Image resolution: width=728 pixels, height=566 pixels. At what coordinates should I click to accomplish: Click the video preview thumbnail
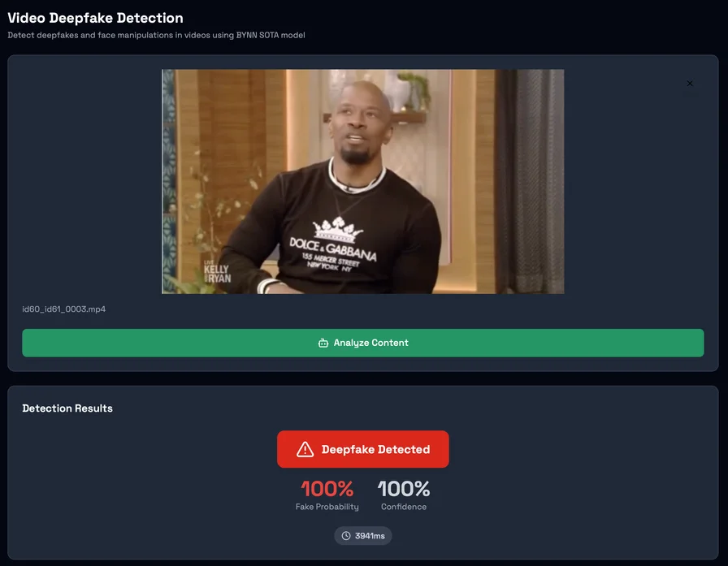[x=363, y=181]
